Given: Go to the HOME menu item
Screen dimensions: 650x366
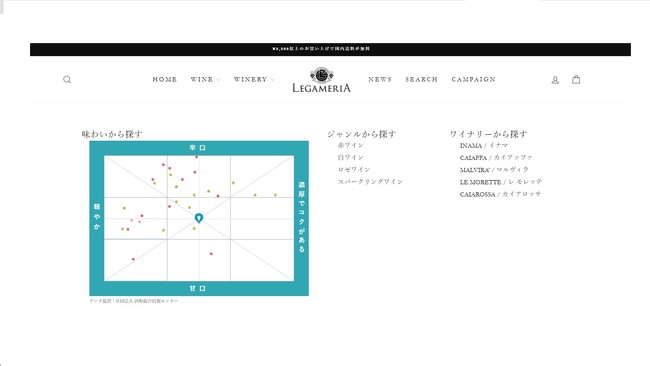Looking at the screenshot, I should pyautogui.click(x=165, y=79).
